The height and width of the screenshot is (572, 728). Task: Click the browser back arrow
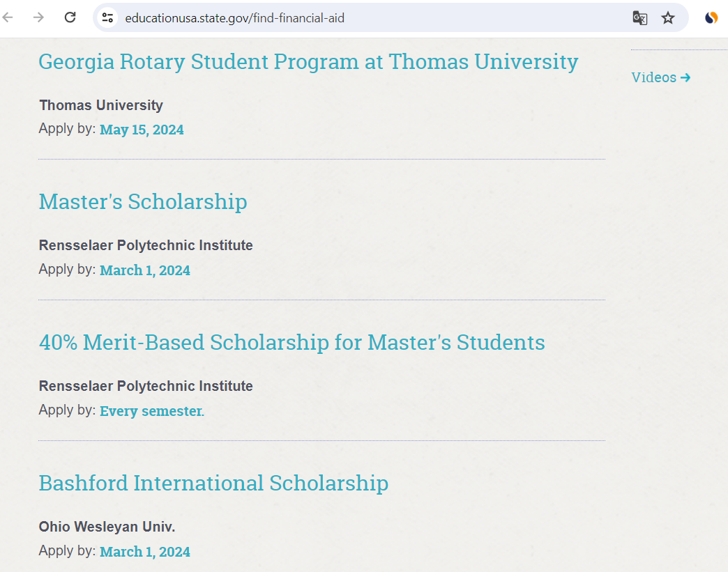coord(8,17)
